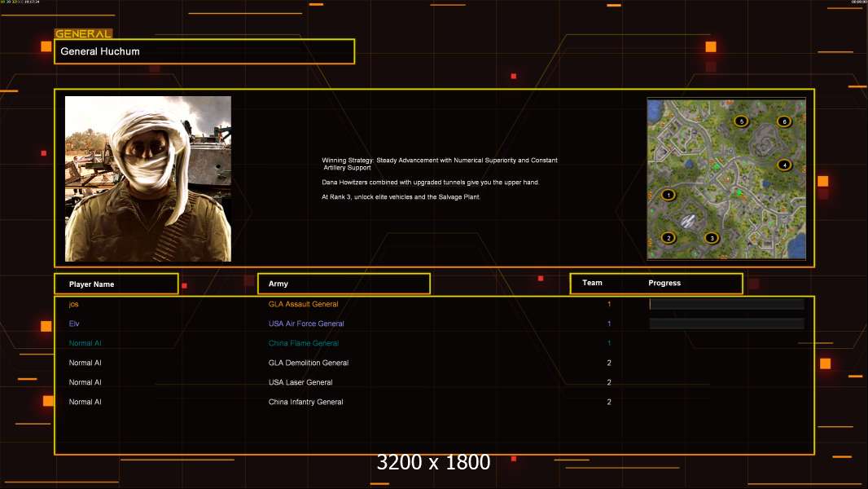Click team number 2 for USA Laser General
Image resolution: width=868 pixels, height=489 pixels.
click(x=609, y=382)
